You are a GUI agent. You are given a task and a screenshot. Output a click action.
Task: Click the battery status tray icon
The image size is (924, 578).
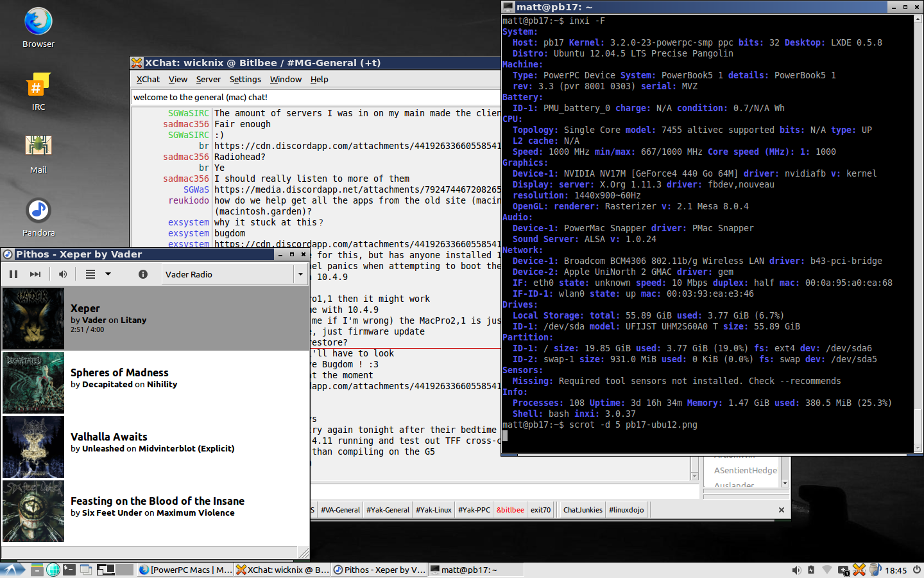[811, 570]
